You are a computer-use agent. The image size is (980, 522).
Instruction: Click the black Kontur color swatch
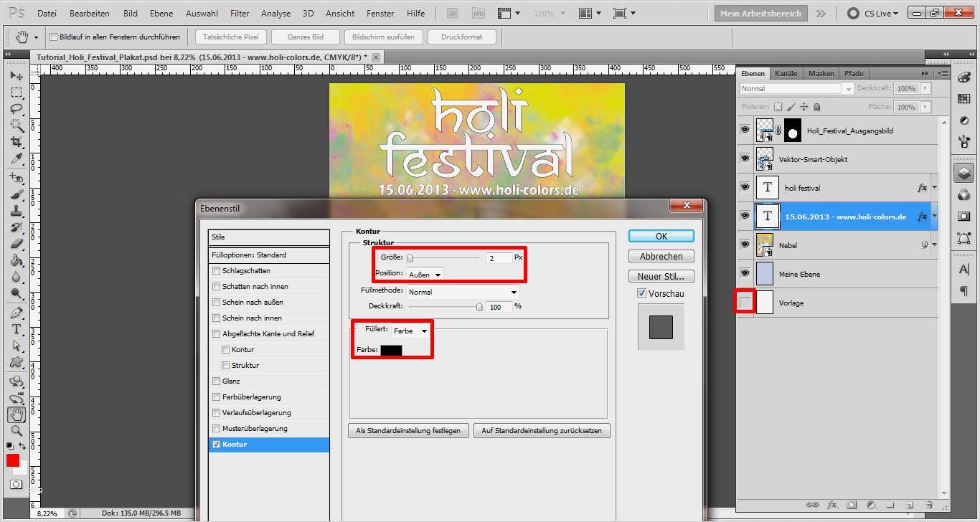point(391,350)
